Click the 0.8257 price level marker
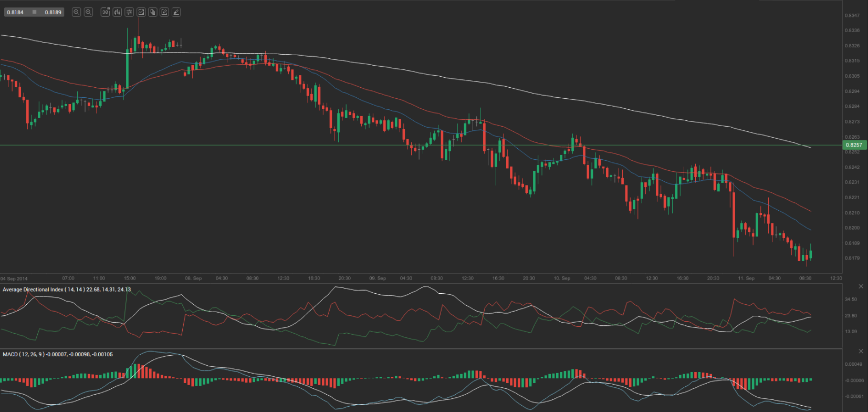This screenshot has height=412, width=868. 853,145
